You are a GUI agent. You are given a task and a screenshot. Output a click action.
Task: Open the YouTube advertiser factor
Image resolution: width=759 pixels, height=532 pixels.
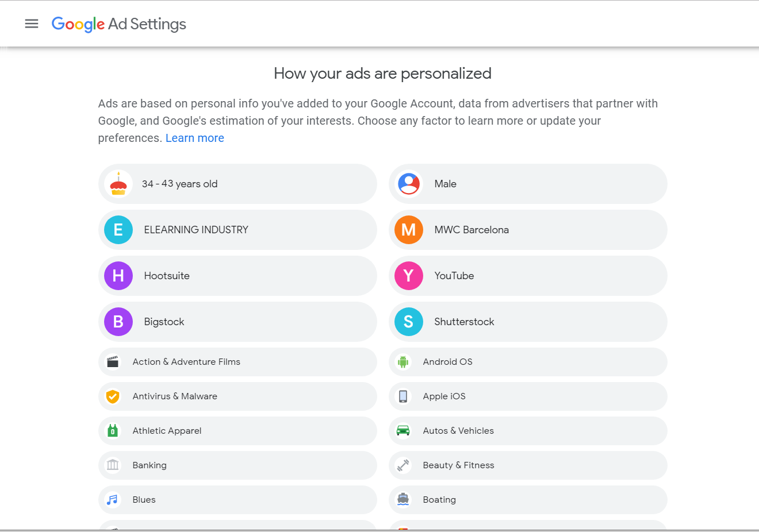pos(528,276)
